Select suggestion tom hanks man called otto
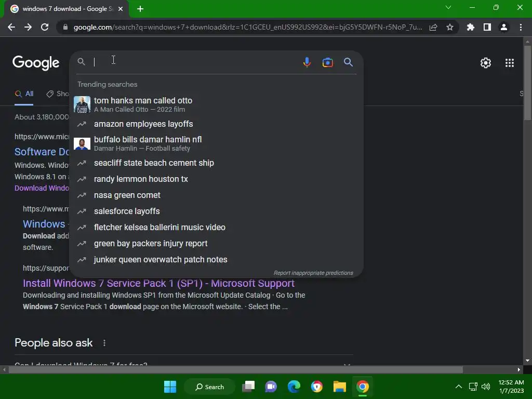This screenshot has width=532, height=399. 216,104
